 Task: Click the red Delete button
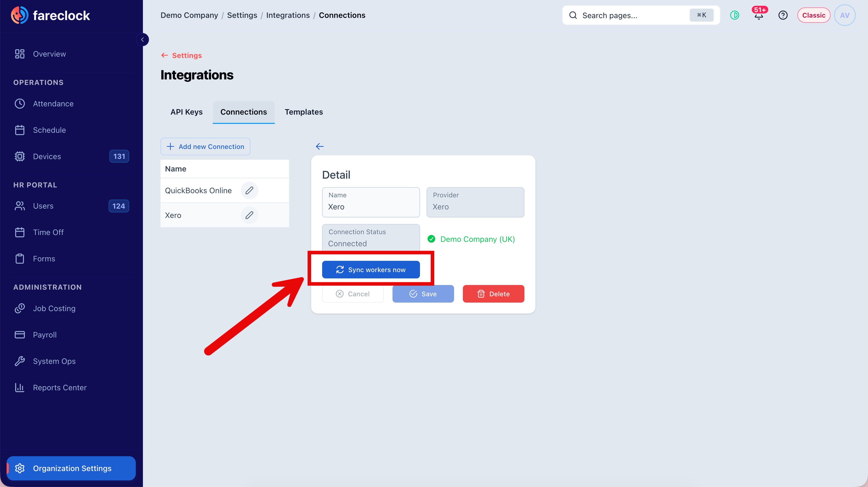coord(493,294)
